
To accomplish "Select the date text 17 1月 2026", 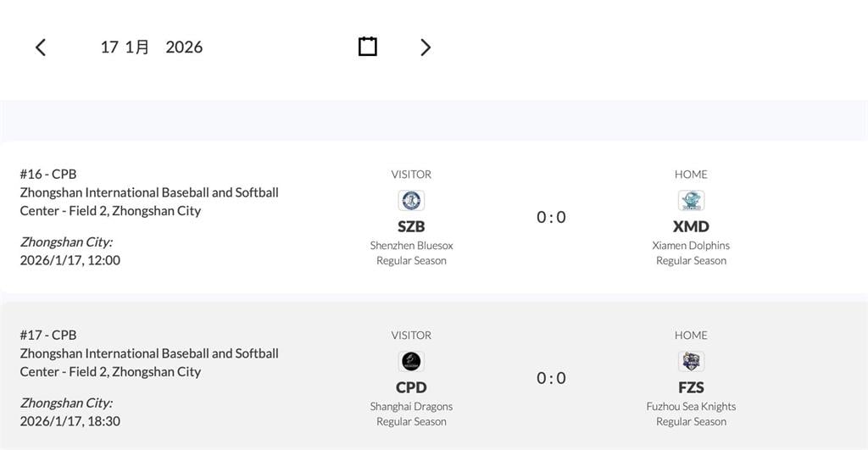I will tap(152, 47).
